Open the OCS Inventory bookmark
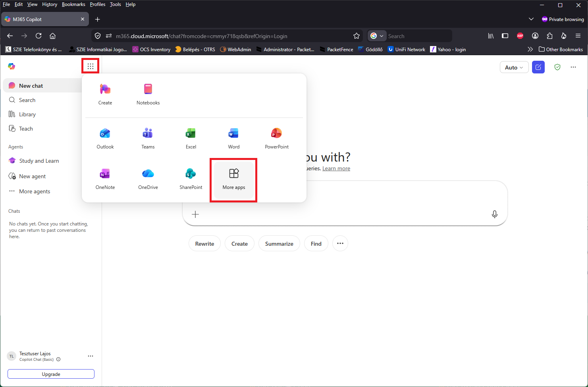Viewport: 588px width, 387px height. [151, 49]
